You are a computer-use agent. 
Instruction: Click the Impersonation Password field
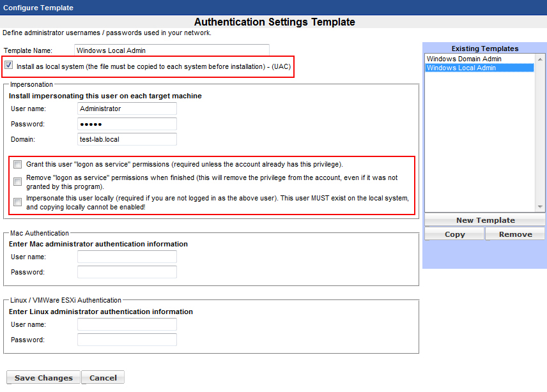coord(127,124)
